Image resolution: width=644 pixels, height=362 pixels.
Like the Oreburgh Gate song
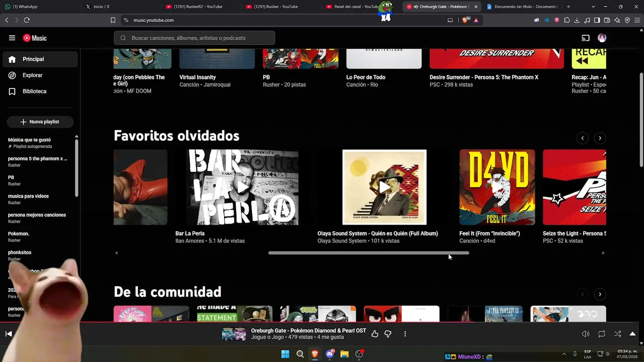[375, 334]
